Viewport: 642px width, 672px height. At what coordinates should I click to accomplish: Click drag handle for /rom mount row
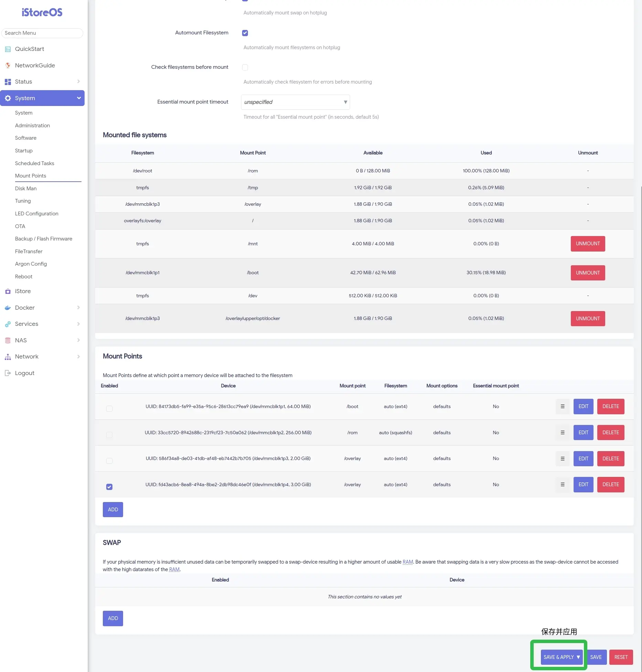563,433
